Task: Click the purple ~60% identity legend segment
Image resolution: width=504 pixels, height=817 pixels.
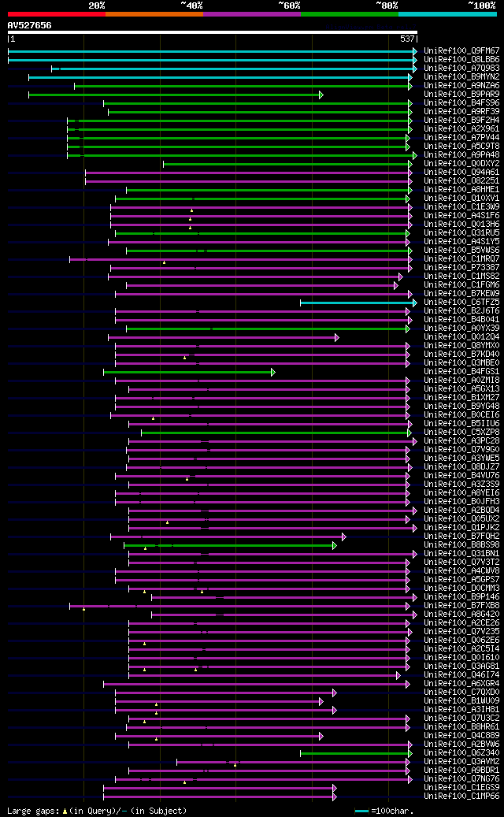Action: tap(252, 14)
